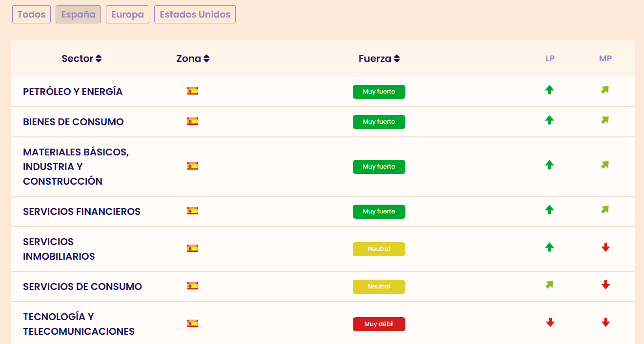
Task: Click Muy fuerte badge for Materiales Básicos
Action: pos(379,167)
